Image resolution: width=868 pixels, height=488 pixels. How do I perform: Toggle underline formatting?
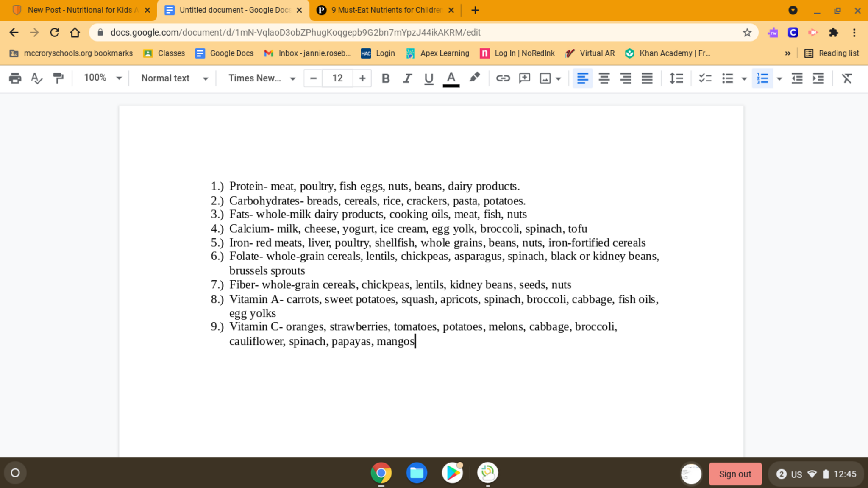tap(428, 78)
